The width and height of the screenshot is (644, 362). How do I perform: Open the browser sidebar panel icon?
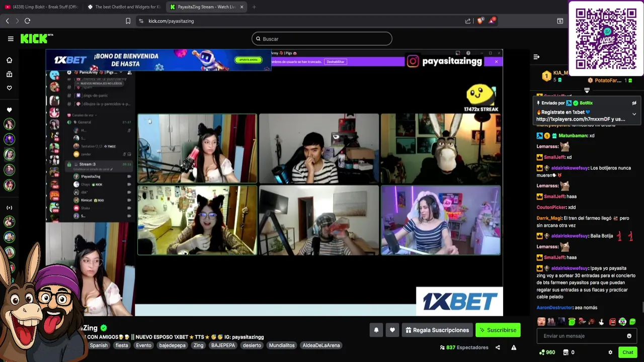click(x=560, y=21)
